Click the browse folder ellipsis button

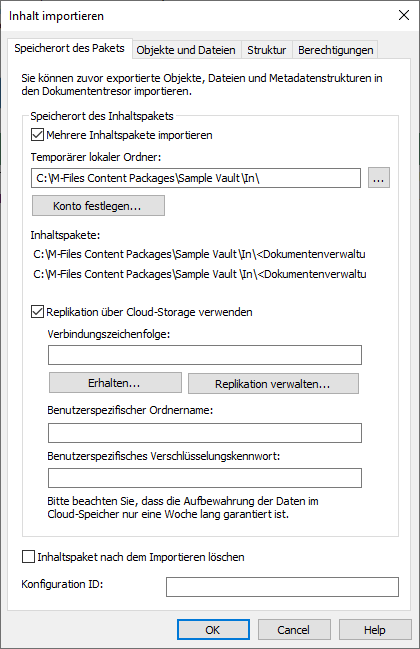[x=379, y=178]
